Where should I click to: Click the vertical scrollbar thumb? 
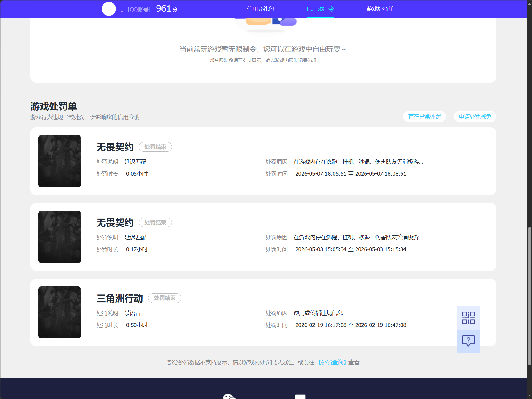pos(530,296)
